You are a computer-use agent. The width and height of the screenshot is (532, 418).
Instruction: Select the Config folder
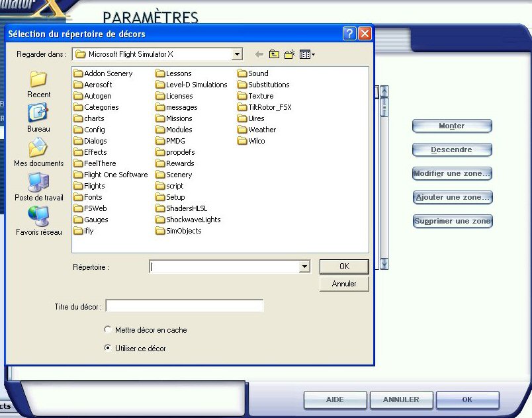pos(89,130)
